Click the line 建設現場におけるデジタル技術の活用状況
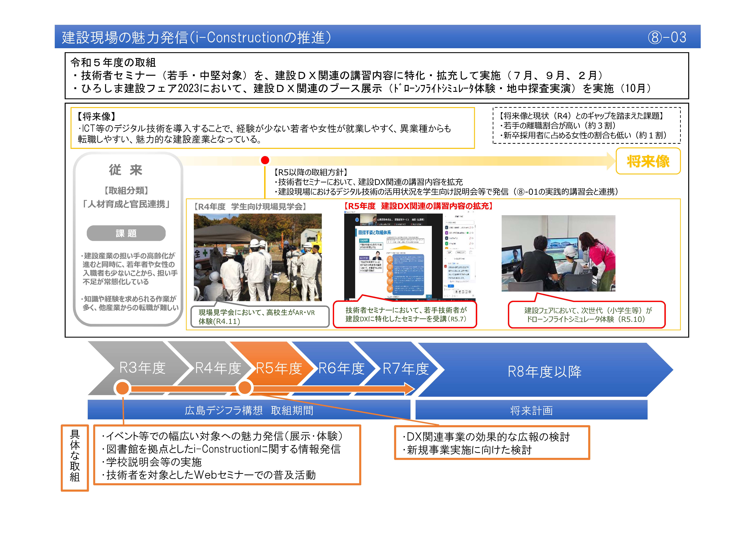 tap(447, 192)
